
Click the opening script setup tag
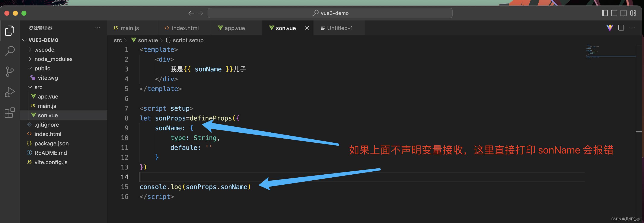166,108
